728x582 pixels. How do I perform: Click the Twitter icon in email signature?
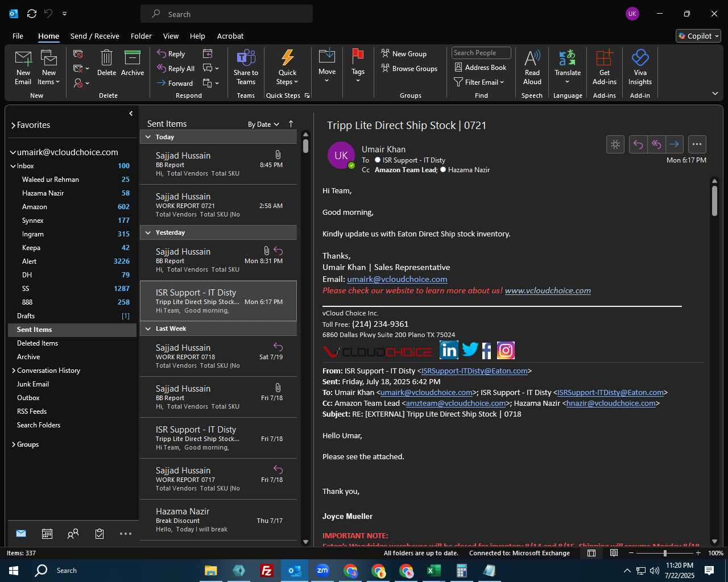pyautogui.click(x=470, y=350)
